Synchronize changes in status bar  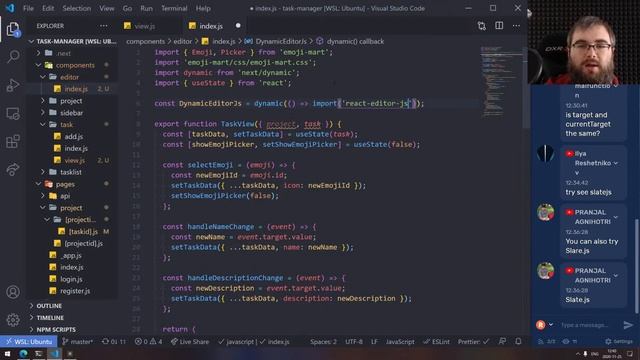113,342
